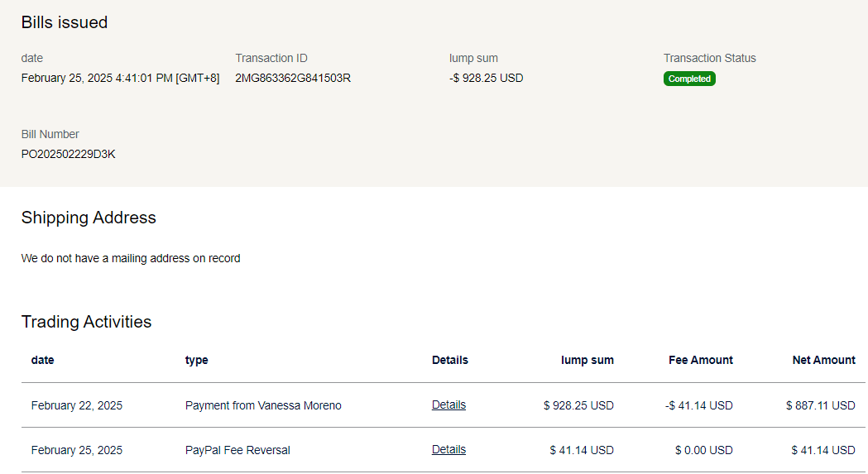The image size is (868, 474).
Task: Click the Bills issued heading
Action: point(65,22)
